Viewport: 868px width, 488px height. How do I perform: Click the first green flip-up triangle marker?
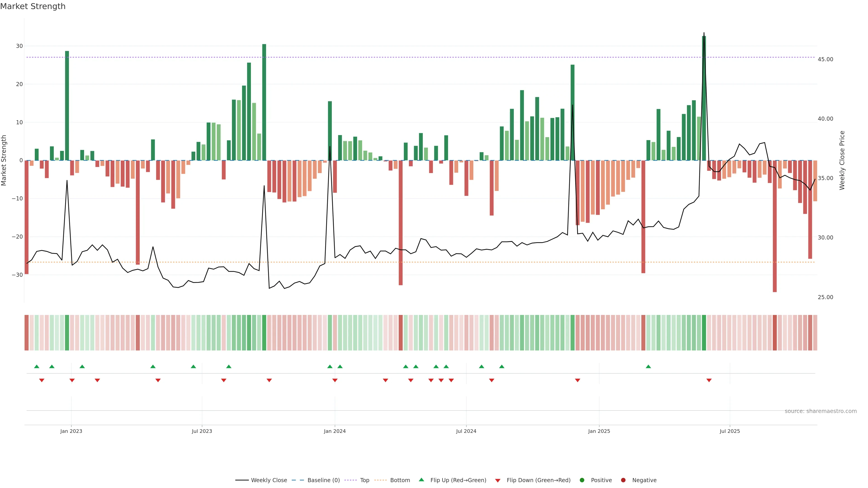click(37, 366)
